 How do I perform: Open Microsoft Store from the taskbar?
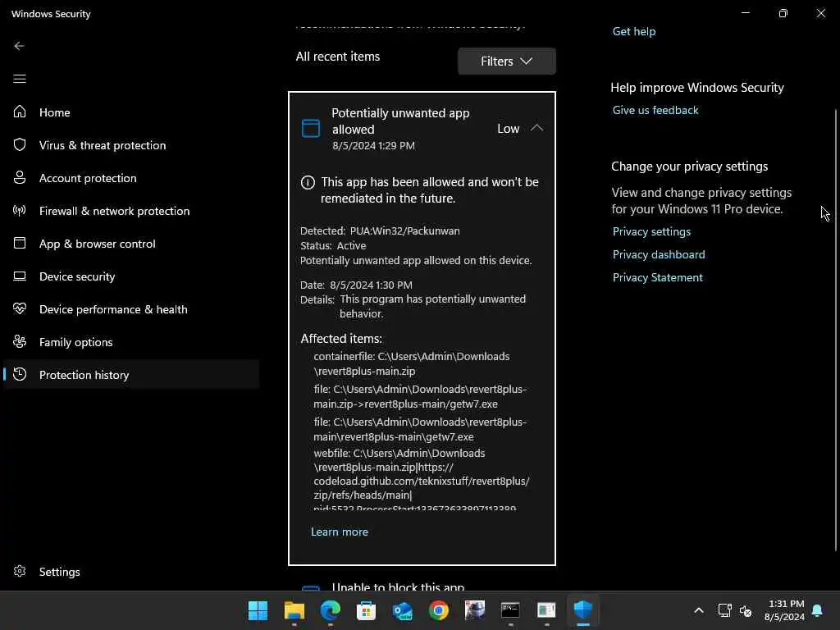[366, 610]
